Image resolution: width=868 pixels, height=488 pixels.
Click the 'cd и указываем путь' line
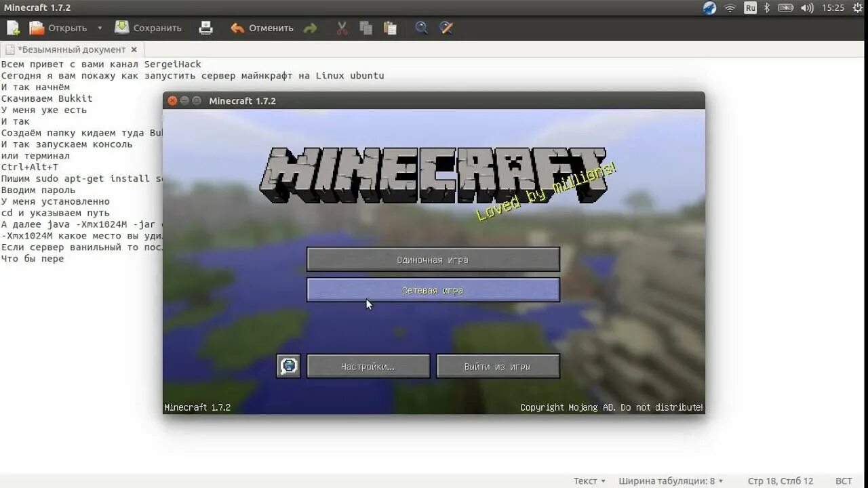(55, 213)
